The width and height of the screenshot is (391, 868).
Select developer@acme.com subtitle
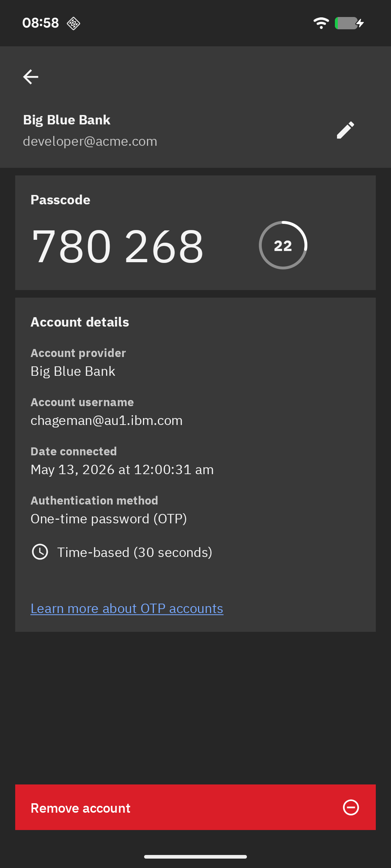point(90,141)
